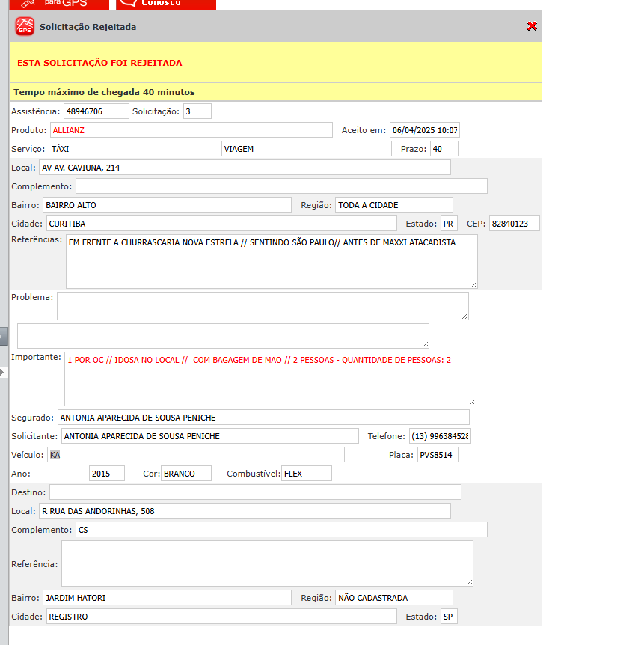Focus the Veículo field with KA
Viewport: 644px width, 645px height.
196,455
